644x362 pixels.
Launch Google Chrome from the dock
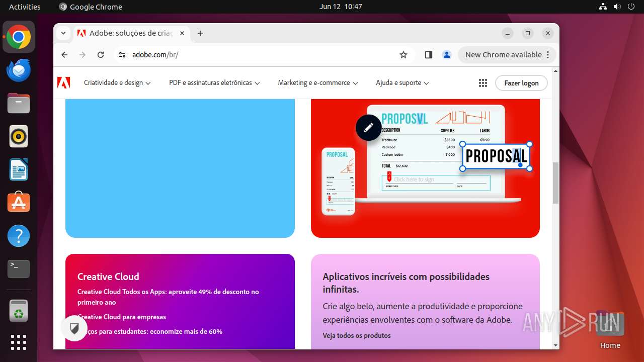(19, 37)
